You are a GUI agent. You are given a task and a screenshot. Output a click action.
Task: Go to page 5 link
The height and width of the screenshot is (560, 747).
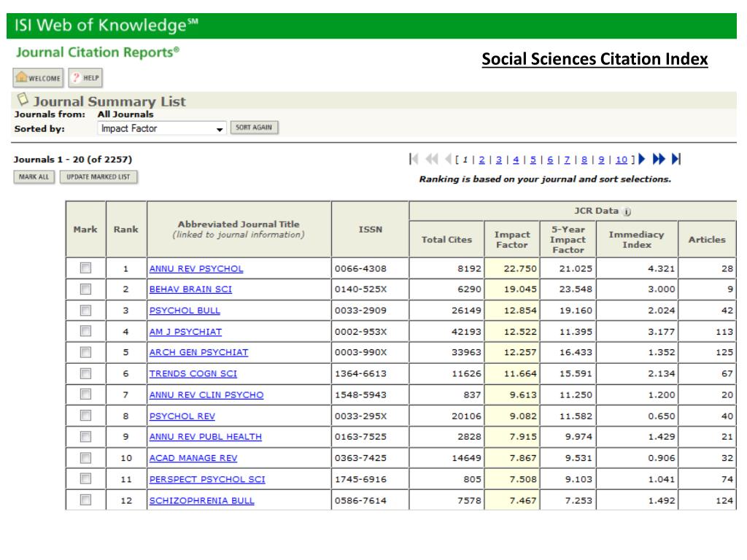533,160
